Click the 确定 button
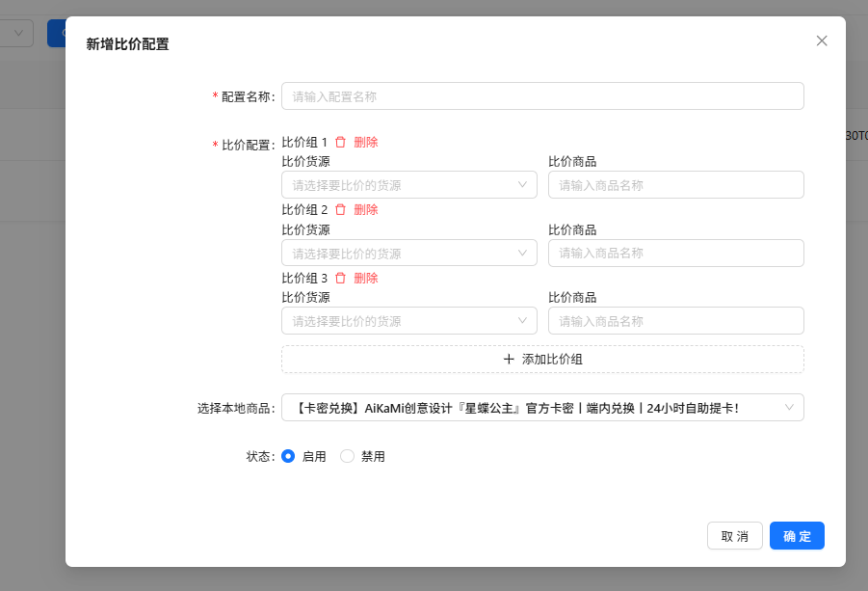 coord(797,536)
